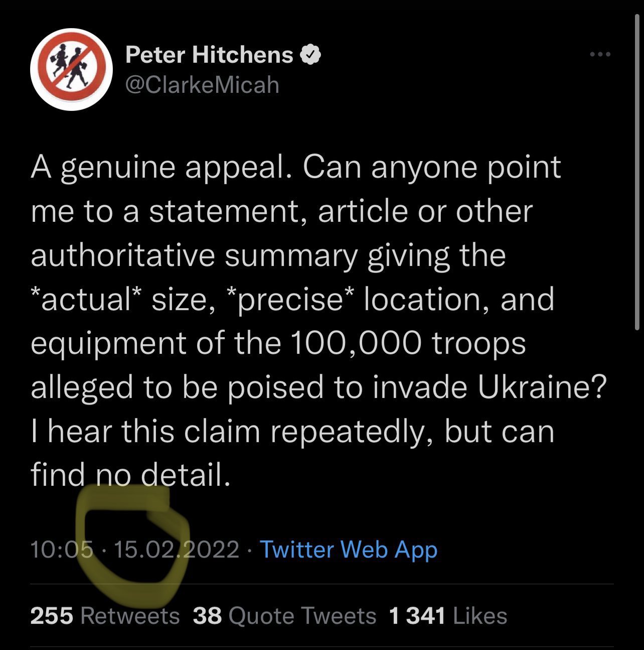The height and width of the screenshot is (650, 644).
Task: Click the Peter Hitchens display name
Action: 209,54
